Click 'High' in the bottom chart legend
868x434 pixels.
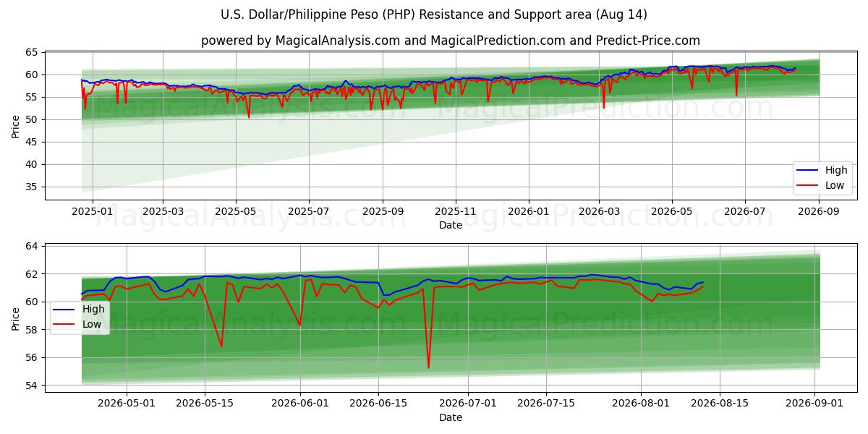coord(93,310)
